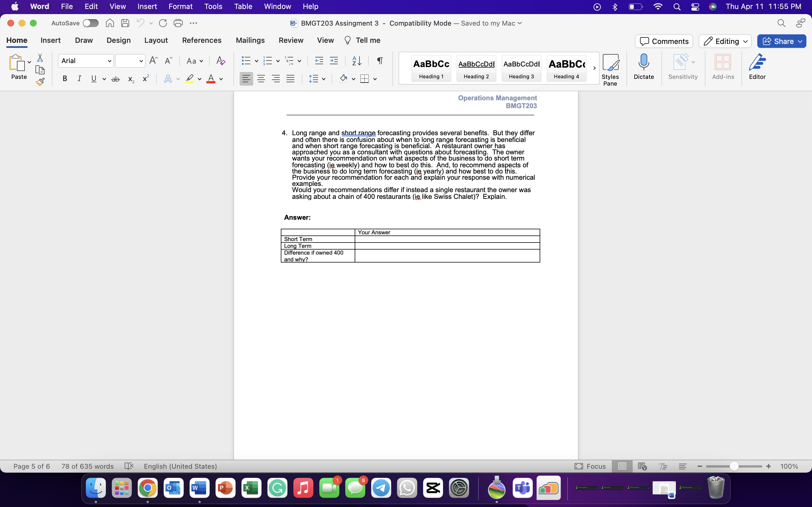
Task: Click the Sort A-Z icon
Action: click(x=356, y=61)
